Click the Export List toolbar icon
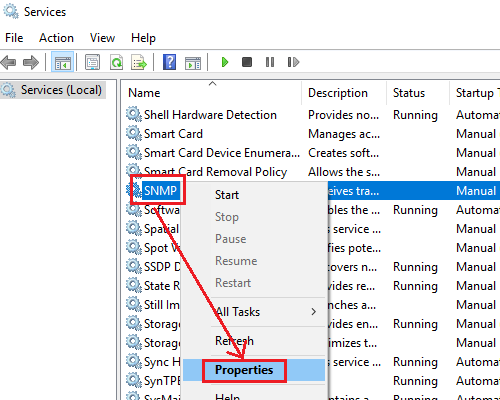The height and width of the screenshot is (400, 500). pyautogui.click(x=139, y=62)
